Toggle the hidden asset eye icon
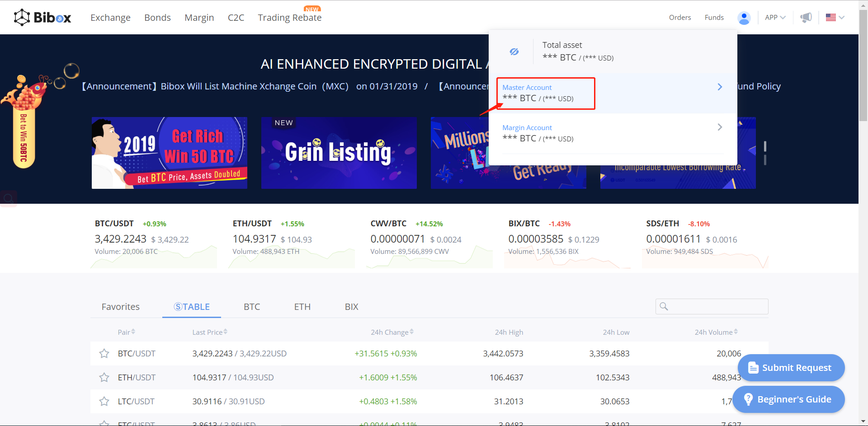This screenshot has width=868, height=426. click(514, 51)
